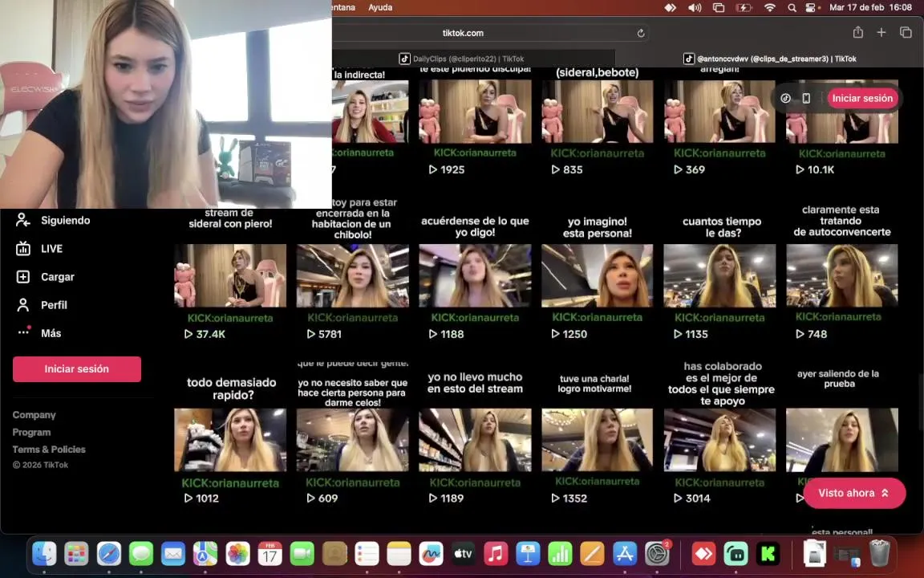Open the green Kick app in Dock

pyautogui.click(x=768, y=554)
